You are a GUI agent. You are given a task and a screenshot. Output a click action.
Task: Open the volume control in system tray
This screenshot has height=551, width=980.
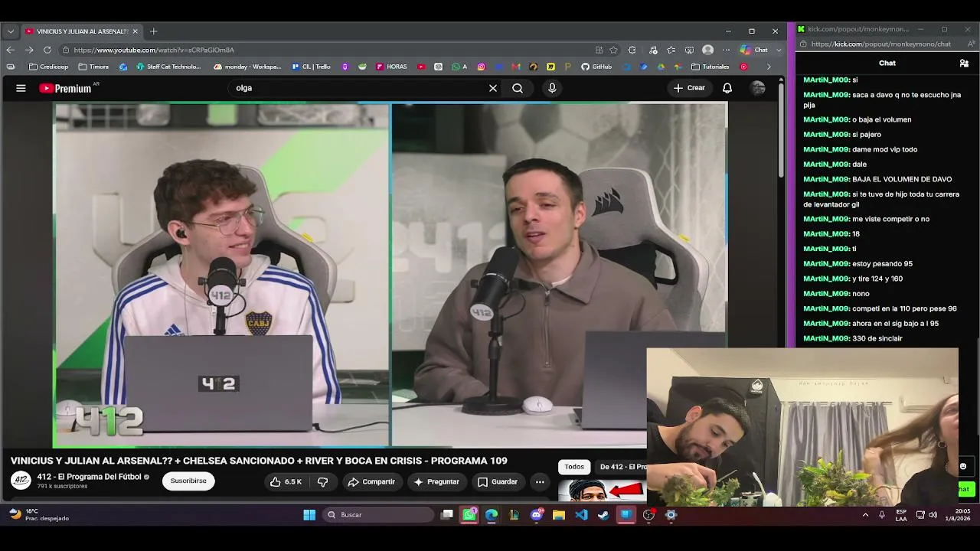point(933,515)
